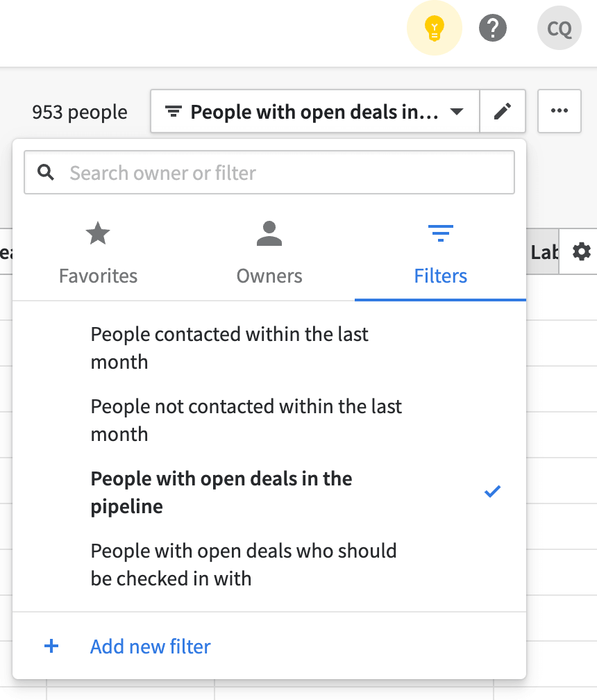Screen dimensions: 597x700
Task: Select People not contacted within last month
Action: coord(269,420)
